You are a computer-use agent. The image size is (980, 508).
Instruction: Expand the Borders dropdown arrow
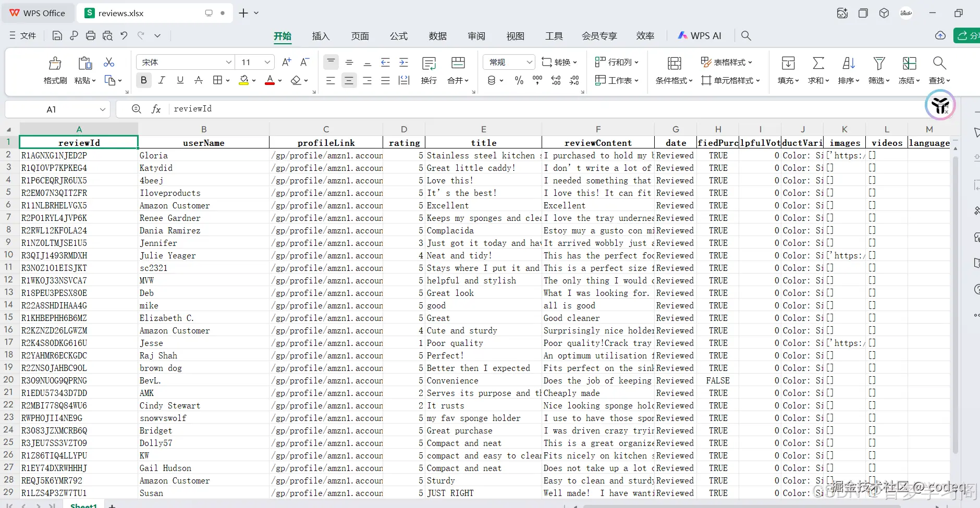(x=228, y=80)
